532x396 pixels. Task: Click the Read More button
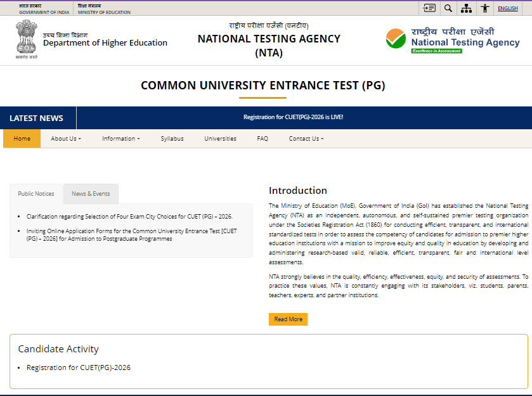(x=288, y=319)
